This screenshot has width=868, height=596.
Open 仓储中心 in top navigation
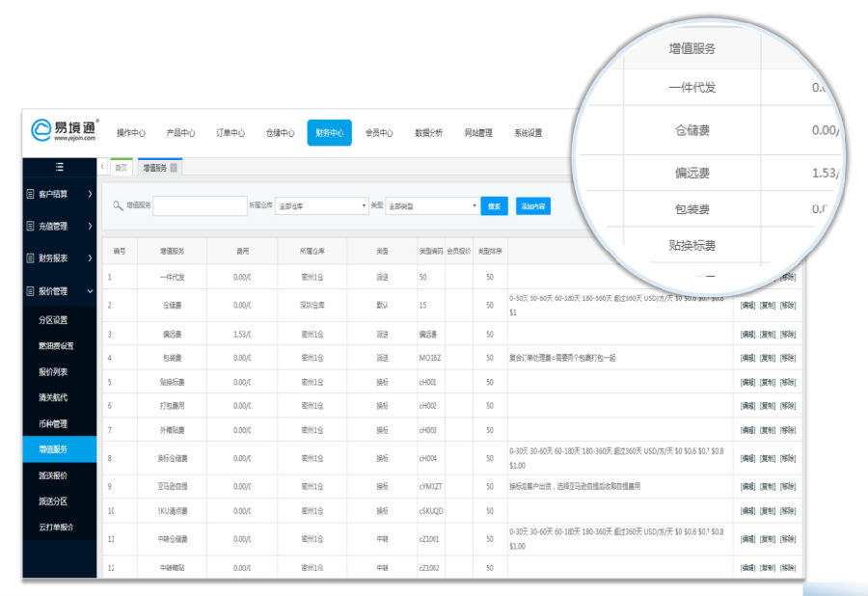tap(280, 133)
